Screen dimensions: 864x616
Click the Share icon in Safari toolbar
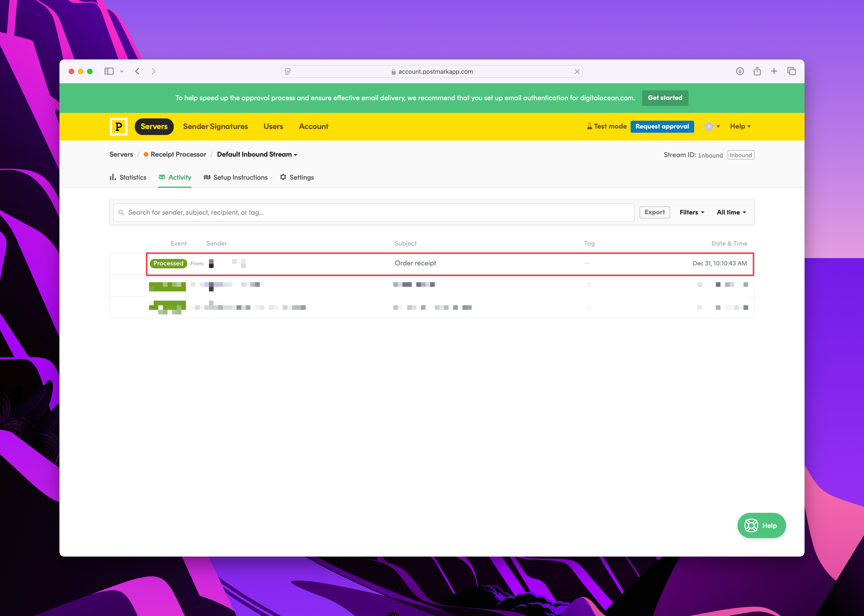point(757,71)
